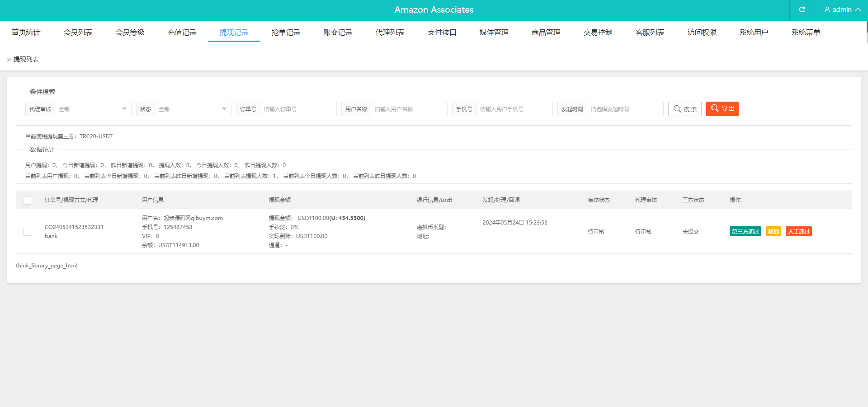The height and width of the screenshot is (407, 868).
Task: Switch to the 充值记录 tab
Action: point(182,33)
